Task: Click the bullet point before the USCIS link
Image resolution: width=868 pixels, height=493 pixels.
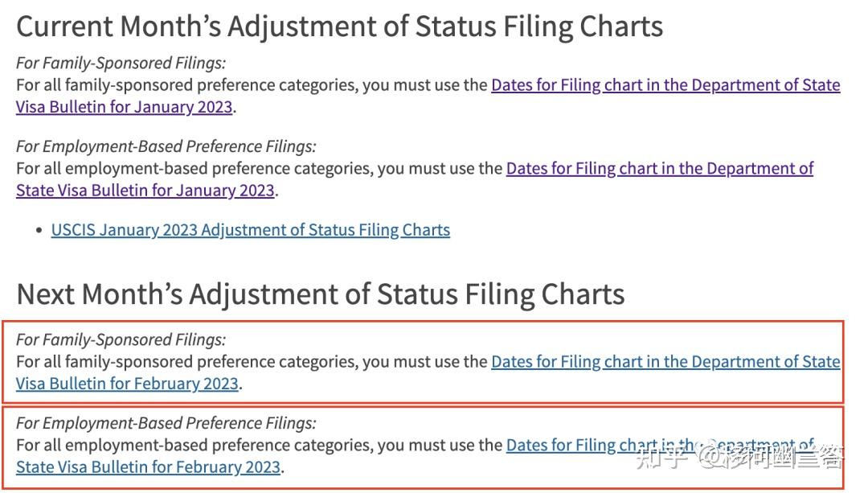Action: [x=39, y=231]
